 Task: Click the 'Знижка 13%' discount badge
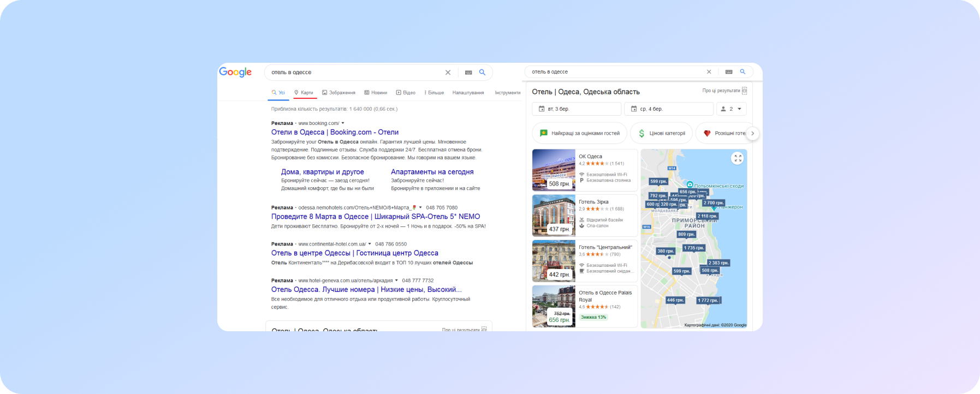(x=593, y=317)
